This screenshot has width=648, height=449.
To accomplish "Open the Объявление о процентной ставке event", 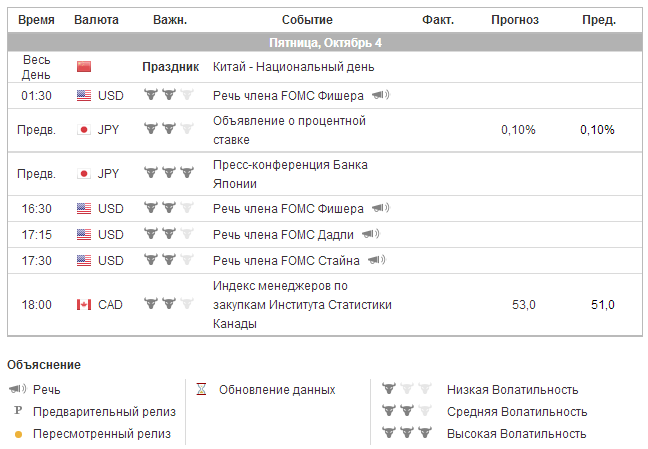I will pos(289,130).
